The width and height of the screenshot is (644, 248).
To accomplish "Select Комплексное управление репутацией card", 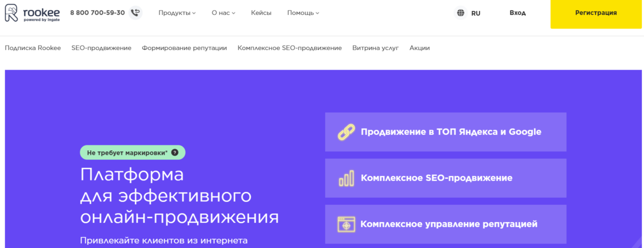I will 446,224.
